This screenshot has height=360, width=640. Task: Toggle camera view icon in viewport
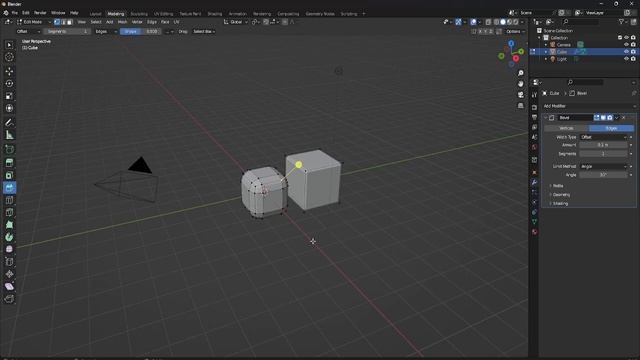[x=520, y=95]
